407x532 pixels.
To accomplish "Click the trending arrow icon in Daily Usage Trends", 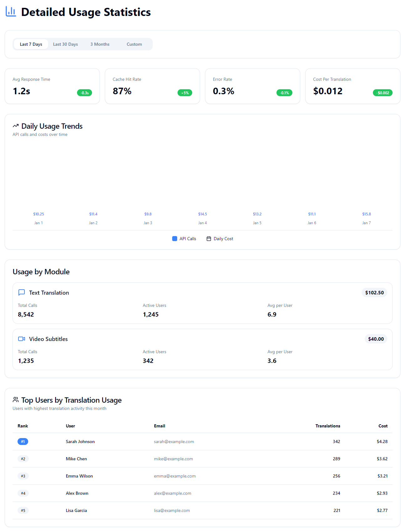I will point(16,126).
